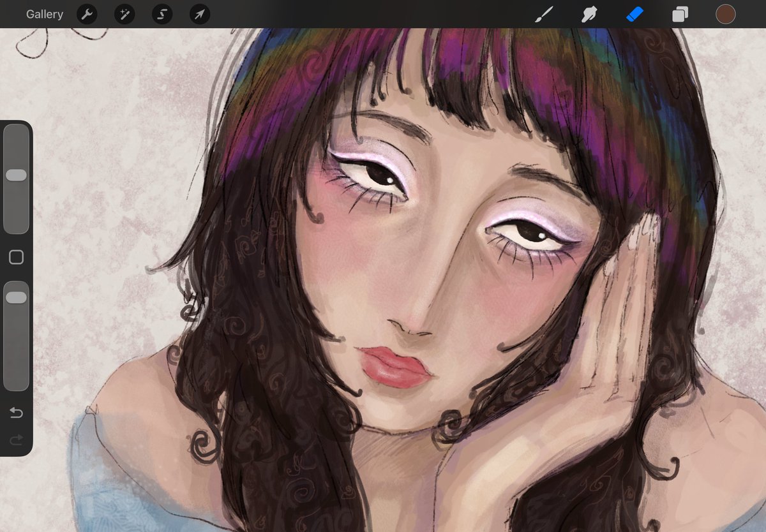Open the Layers panel
This screenshot has width=766, height=532.
tap(680, 14)
